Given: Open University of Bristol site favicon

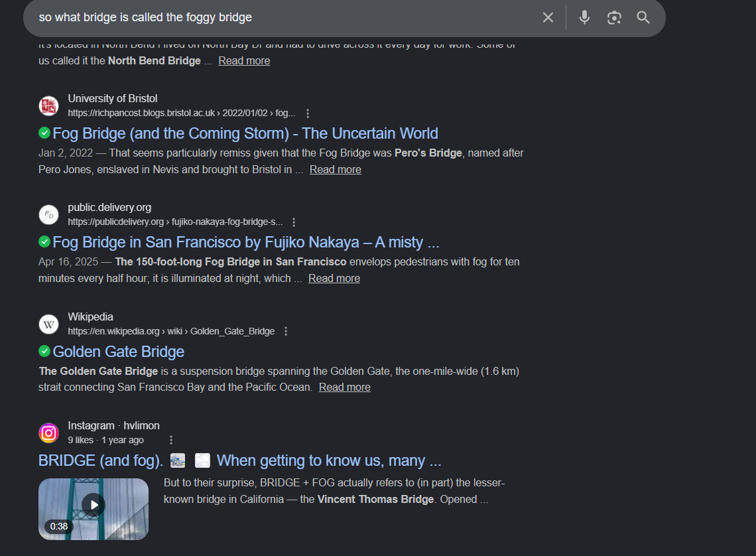Looking at the screenshot, I should [x=48, y=106].
